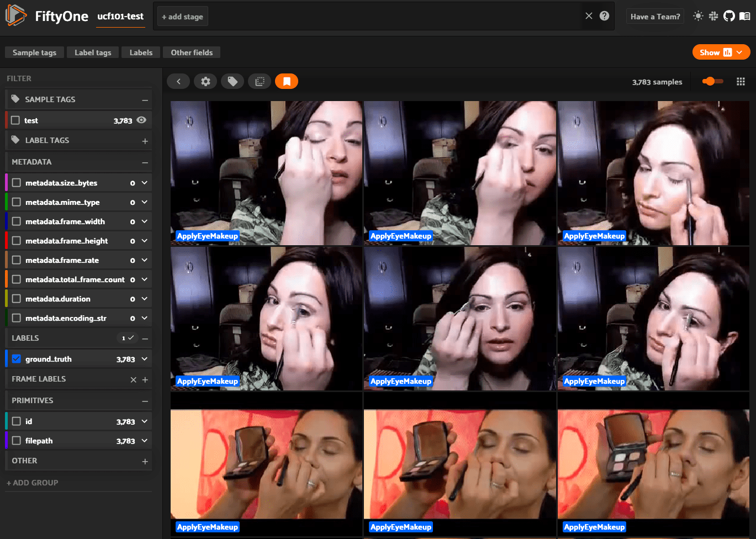Screen dimensions: 756x539
Task: Click the pink metadata.size_bytes color bar
Action: (6, 183)
